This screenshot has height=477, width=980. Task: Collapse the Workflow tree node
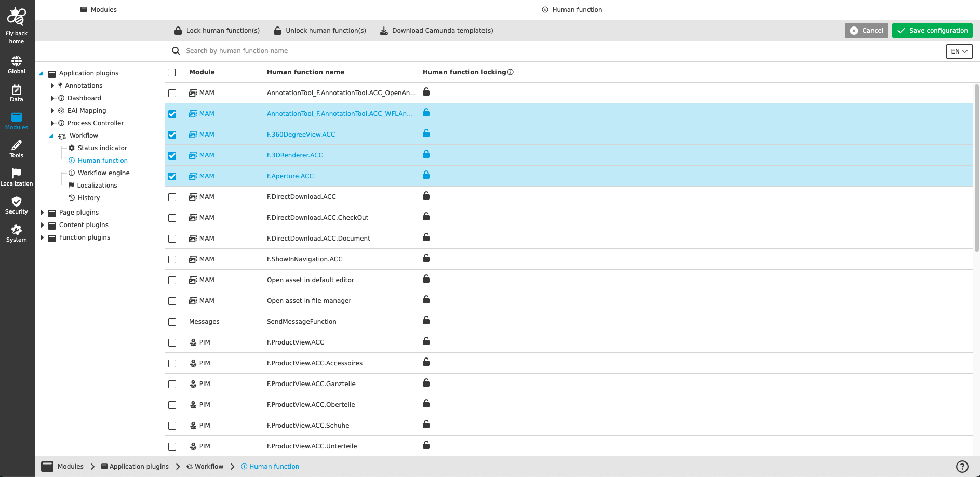(51, 135)
